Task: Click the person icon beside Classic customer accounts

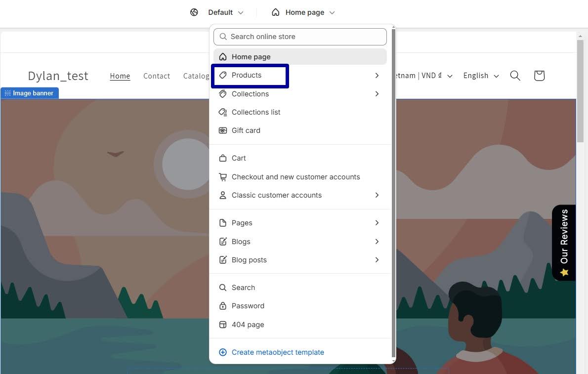Action: tap(223, 195)
